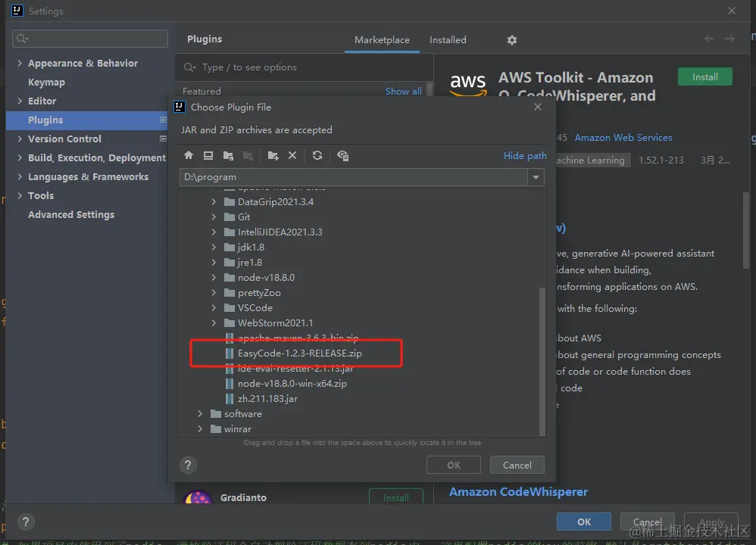The width and height of the screenshot is (756, 545).
Task: Install the Gradianto plugin
Action: click(x=396, y=497)
